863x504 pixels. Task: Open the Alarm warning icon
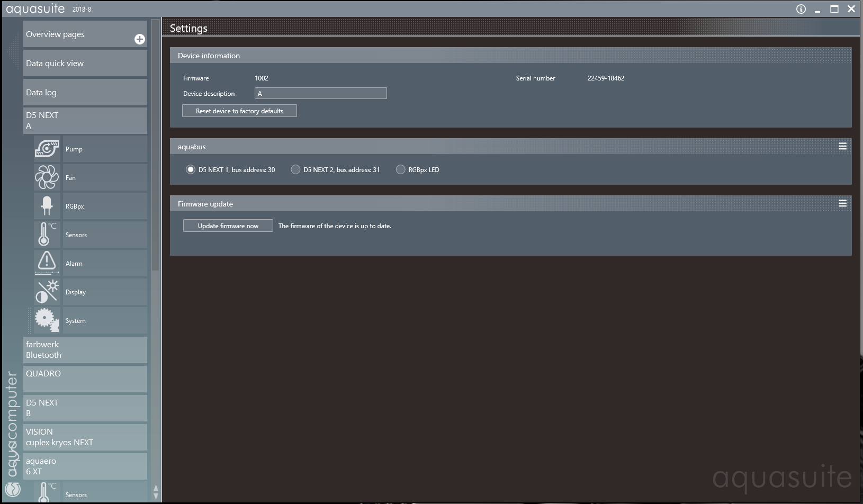coord(47,263)
